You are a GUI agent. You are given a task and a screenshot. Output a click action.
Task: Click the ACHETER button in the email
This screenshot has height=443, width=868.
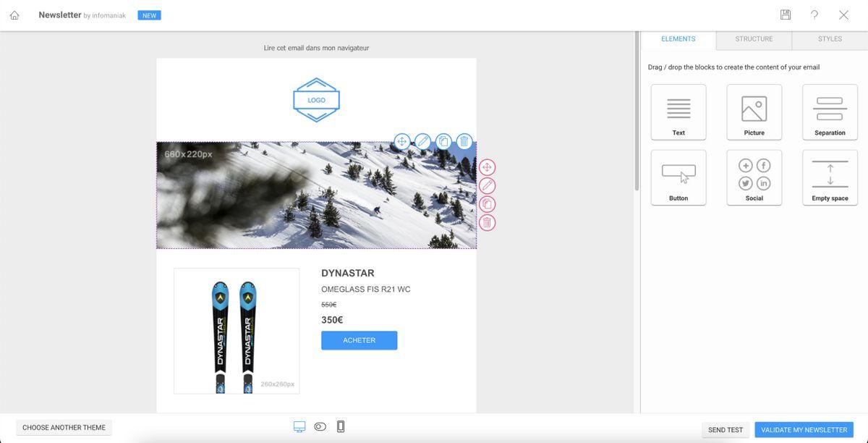tap(359, 340)
